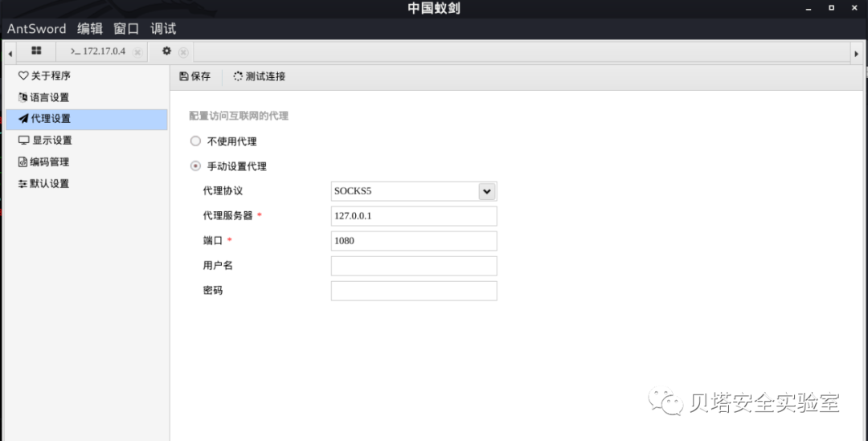The height and width of the screenshot is (441, 868).
Task: Click the 测试连接 test connection button
Action: [x=259, y=77]
